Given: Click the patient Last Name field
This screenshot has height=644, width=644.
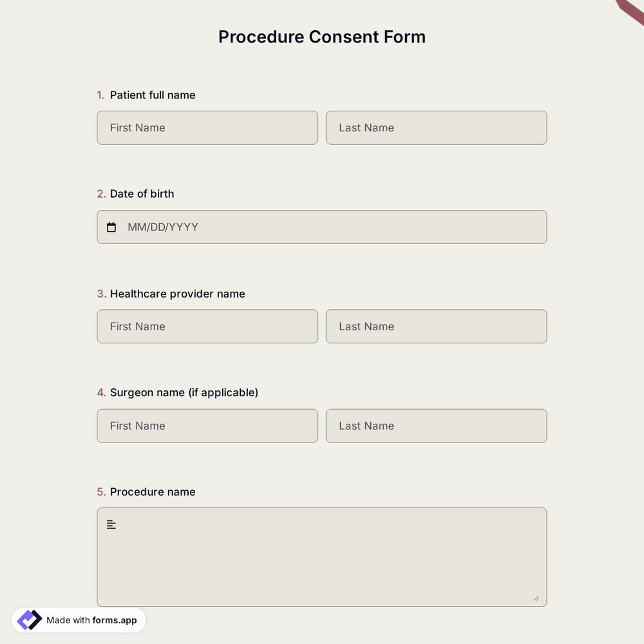Looking at the screenshot, I should tap(436, 128).
